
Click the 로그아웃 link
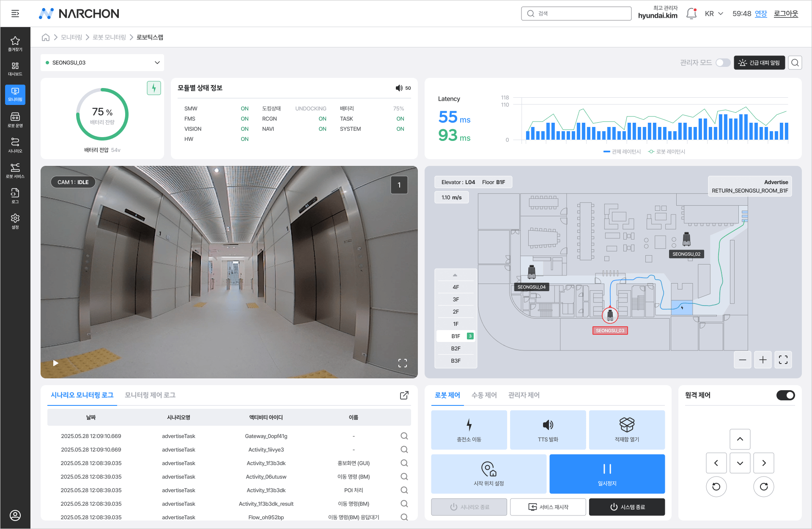pyautogui.click(x=786, y=14)
